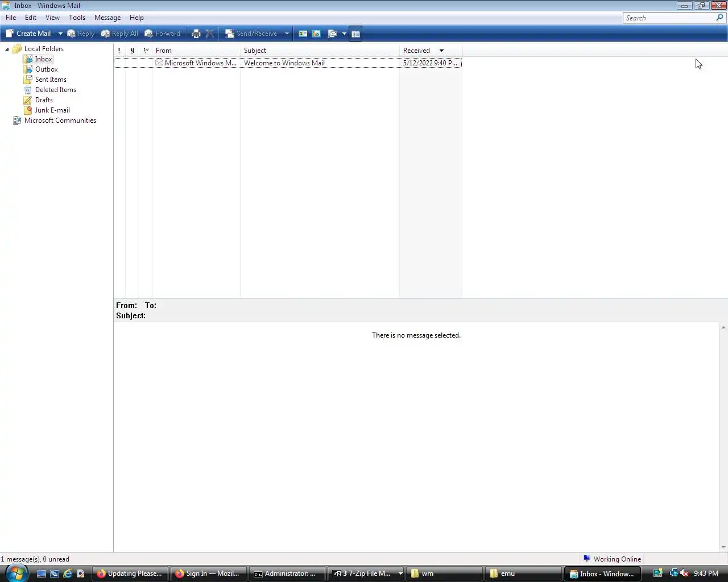This screenshot has width=728, height=582.
Task: Click the Switch Between Windows quick launch icon
Action: pyautogui.click(x=55, y=573)
